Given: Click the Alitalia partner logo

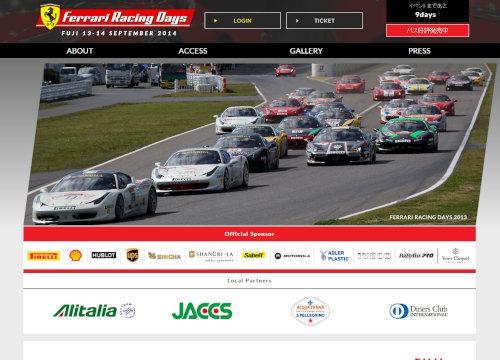Looking at the screenshot, I should (94, 311).
